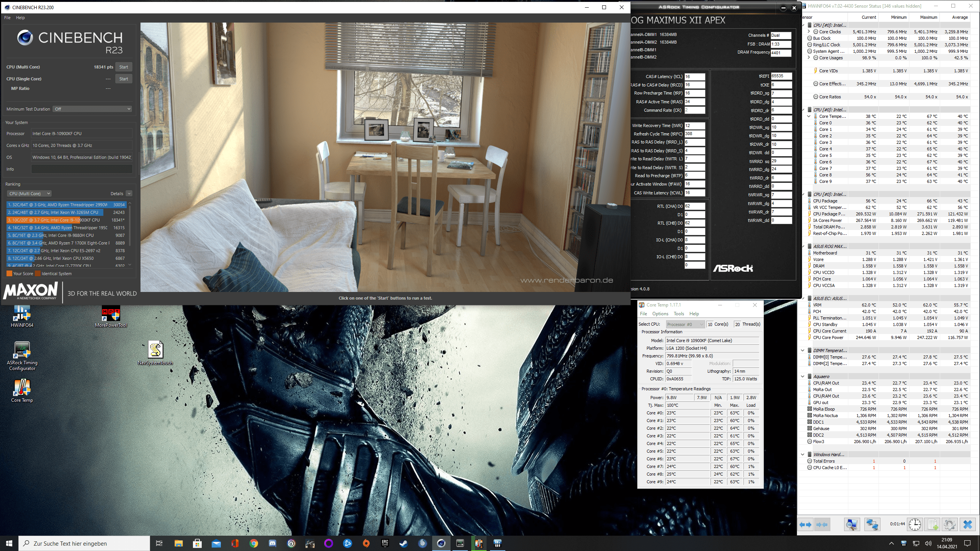
Task: Select the Core Temp desktop icon
Action: pos(22,391)
